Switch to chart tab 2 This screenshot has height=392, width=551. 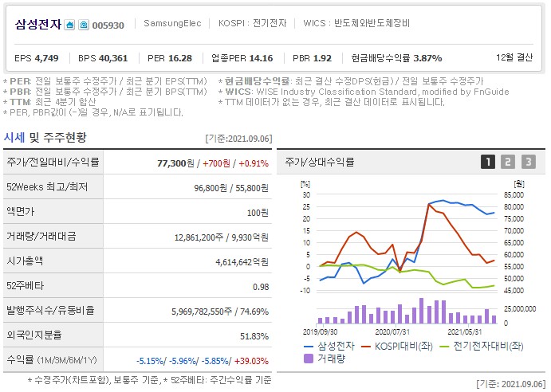coord(508,162)
